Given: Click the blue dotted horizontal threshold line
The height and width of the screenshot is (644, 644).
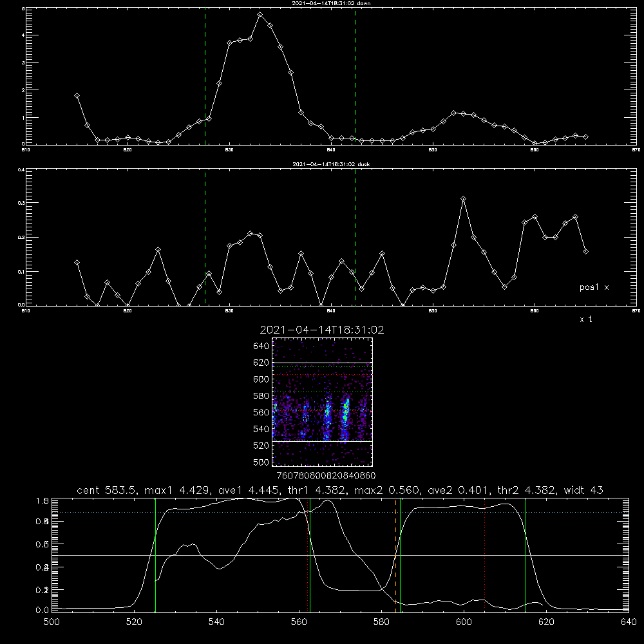Looking at the screenshot, I should pos(340,512).
